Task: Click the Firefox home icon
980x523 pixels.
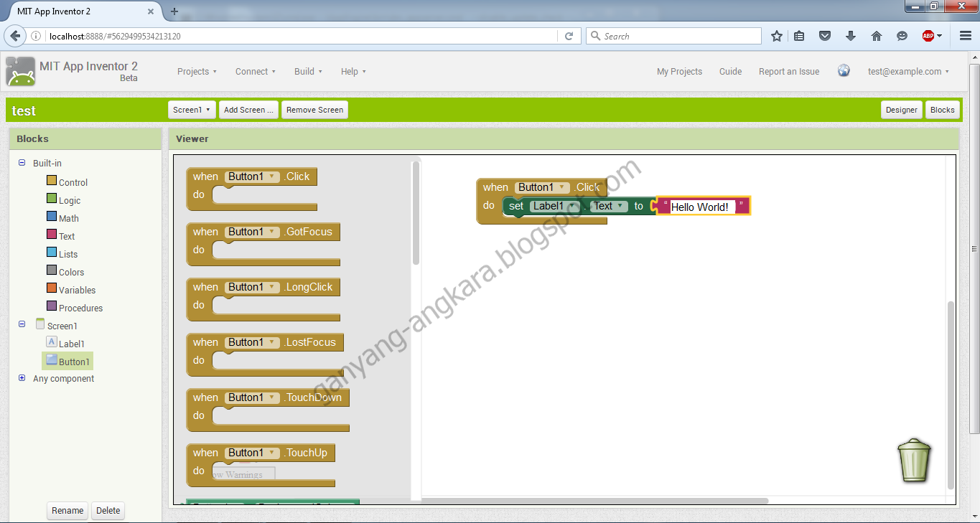Action: tap(876, 35)
